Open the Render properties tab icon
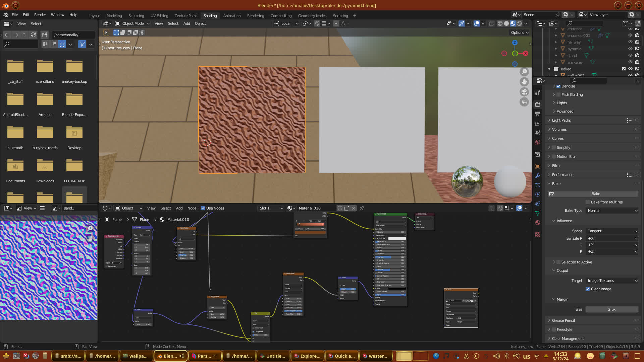The width and height of the screenshot is (644, 362). tap(538, 104)
